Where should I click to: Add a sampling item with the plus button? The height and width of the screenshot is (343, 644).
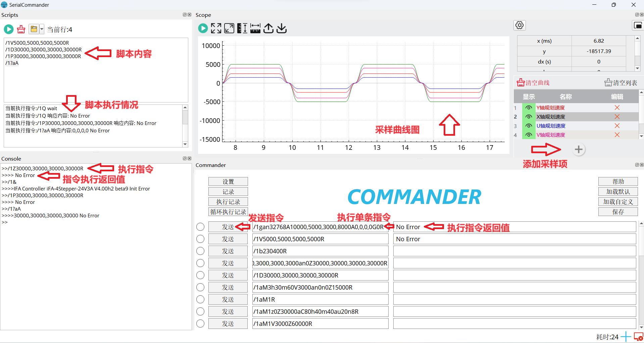pos(578,149)
